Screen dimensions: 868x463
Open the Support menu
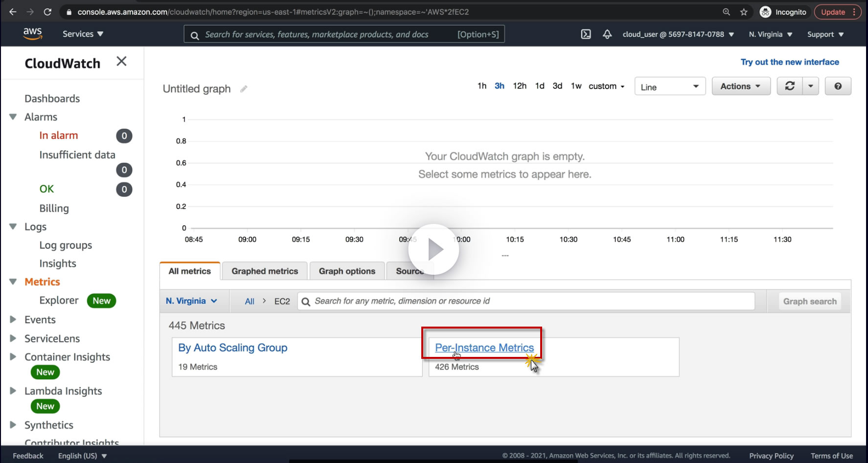pyautogui.click(x=825, y=34)
